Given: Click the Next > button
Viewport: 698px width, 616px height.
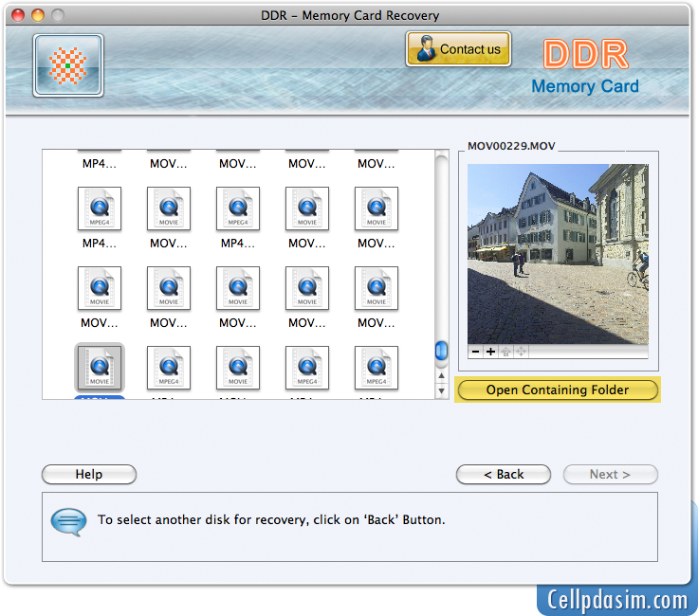Looking at the screenshot, I should [x=611, y=474].
